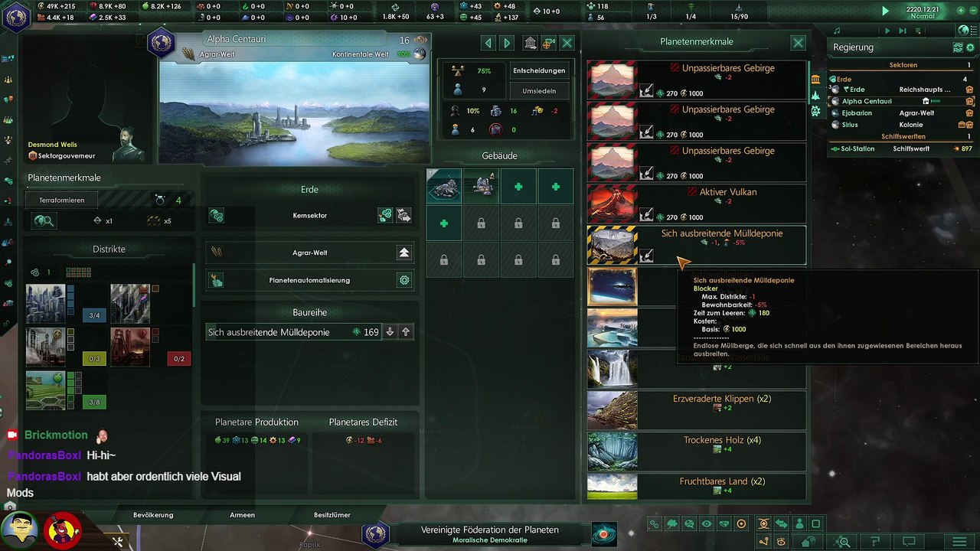Open Armeen tab
The height and width of the screenshot is (551, 980).
[242, 515]
